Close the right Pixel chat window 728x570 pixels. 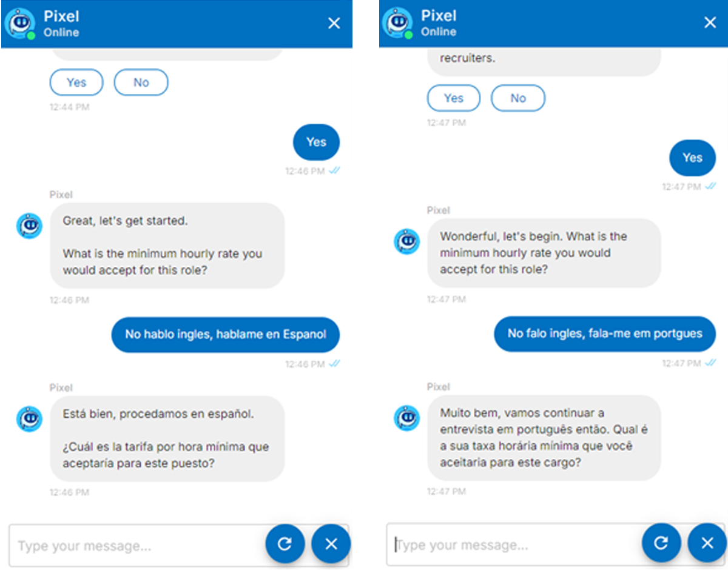pyautogui.click(x=710, y=23)
